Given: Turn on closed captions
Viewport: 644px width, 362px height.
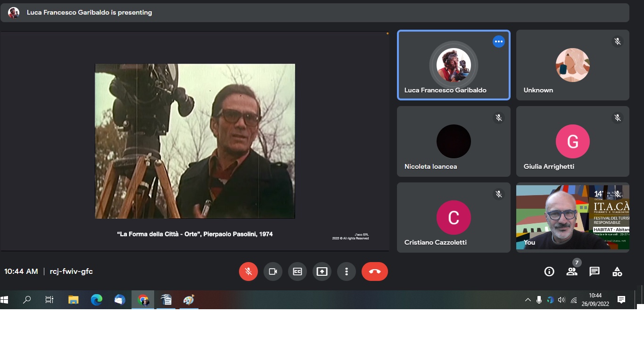Looking at the screenshot, I should [297, 271].
